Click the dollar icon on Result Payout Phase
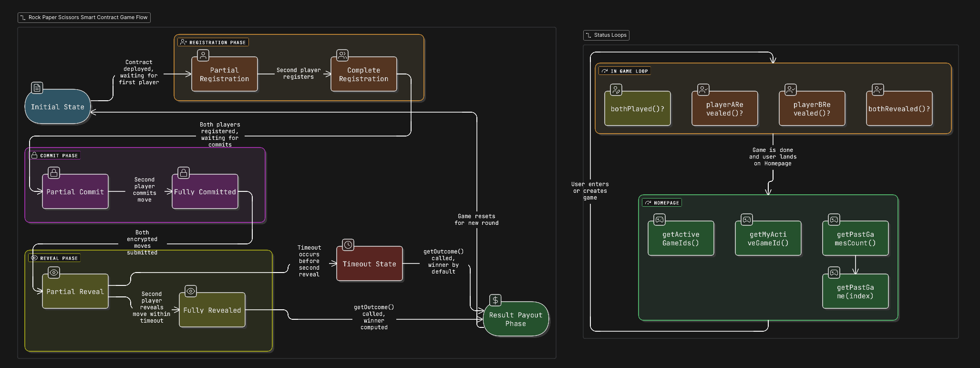Screen dimensions: 980x368 pyautogui.click(x=495, y=300)
